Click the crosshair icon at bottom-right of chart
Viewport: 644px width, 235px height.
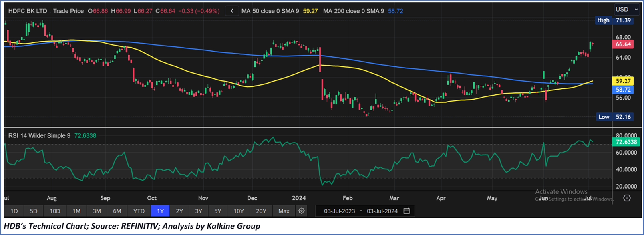point(627,198)
